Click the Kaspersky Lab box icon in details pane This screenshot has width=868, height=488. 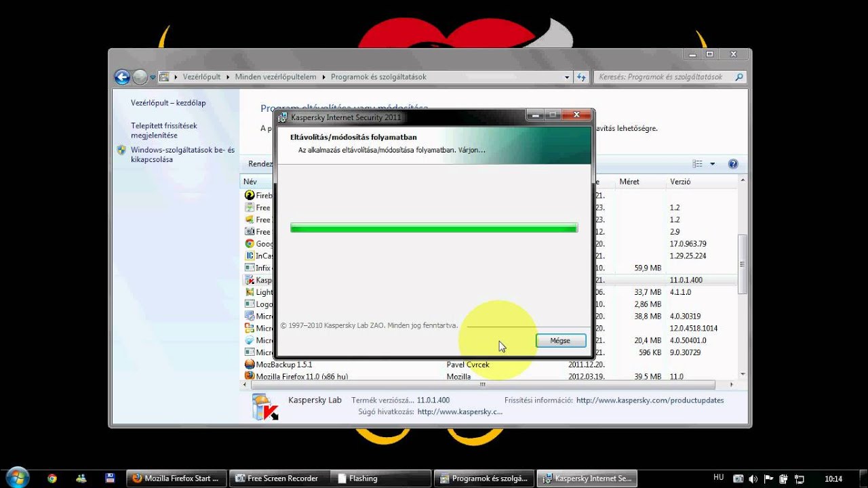[265, 407]
